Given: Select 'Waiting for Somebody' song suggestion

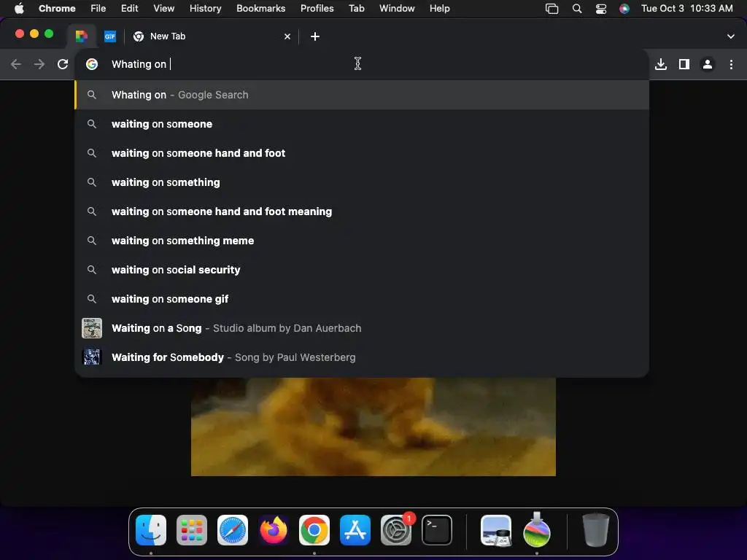Looking at the screenshot, I should pos(362,357).
